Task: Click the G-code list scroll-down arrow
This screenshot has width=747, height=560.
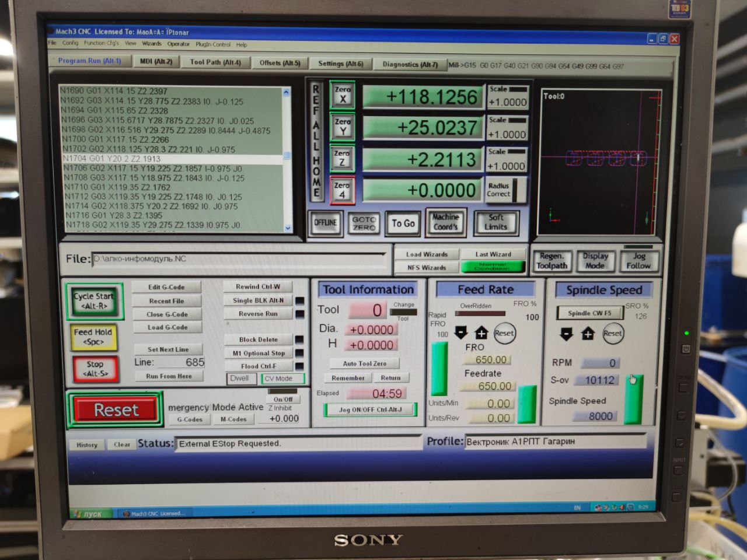Action: [288, 228]
